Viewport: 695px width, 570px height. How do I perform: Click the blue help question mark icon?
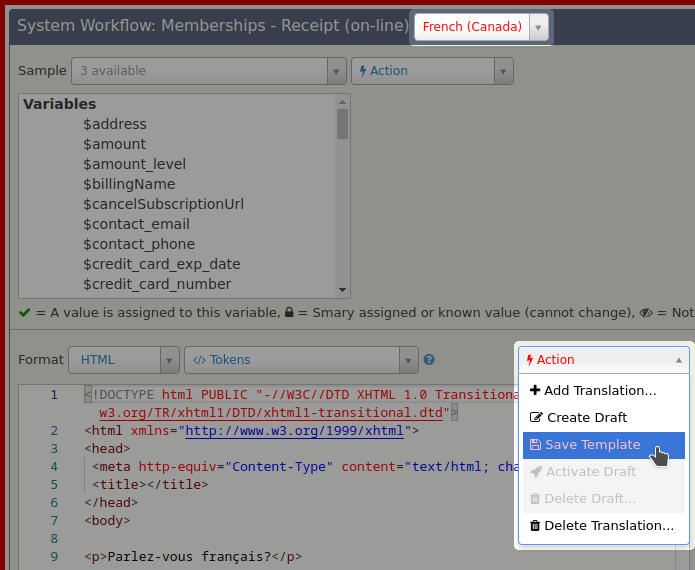coord(429,360)
